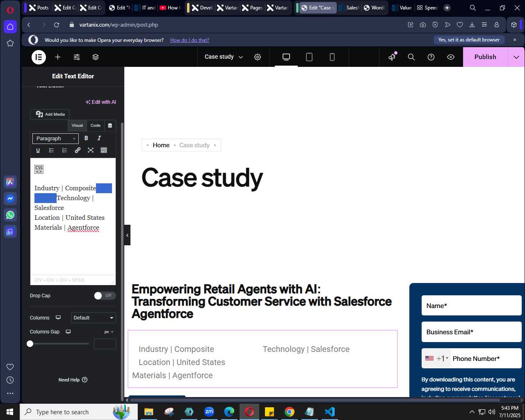
Task: Open Opera bookmarks star icon
Action: click(10, 43)
